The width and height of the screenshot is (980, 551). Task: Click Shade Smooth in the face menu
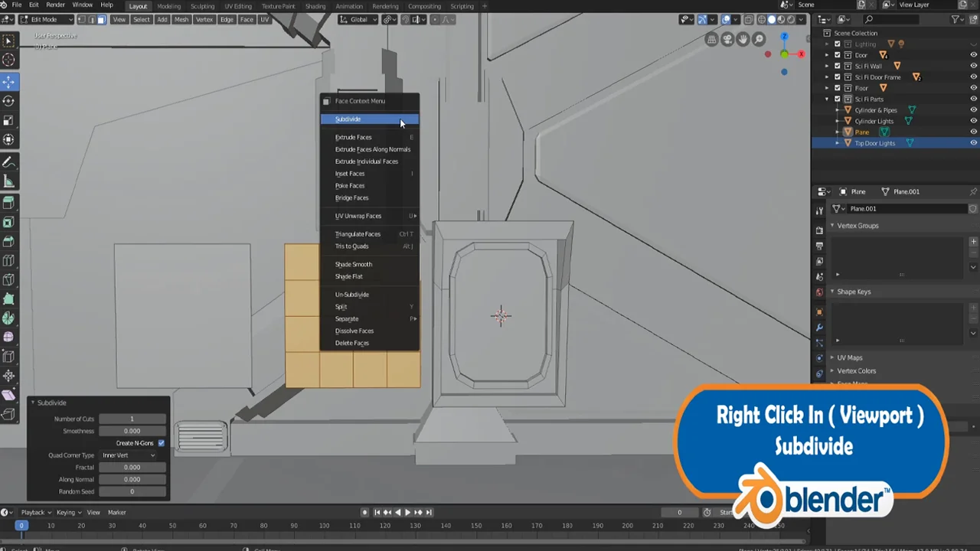pyautogui.click(x=354, y=264)
